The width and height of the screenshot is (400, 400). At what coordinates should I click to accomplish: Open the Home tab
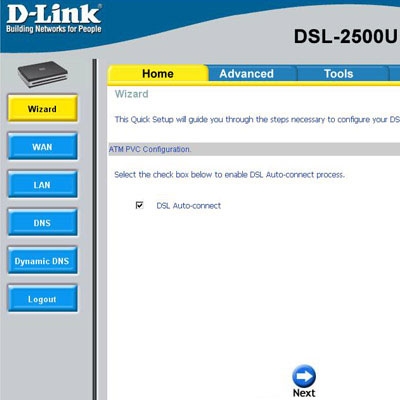[158, 74]
